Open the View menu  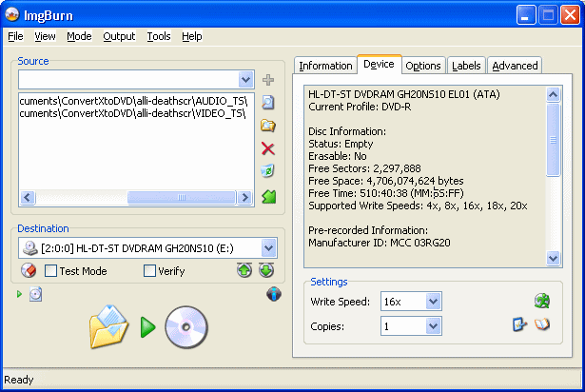45,36
